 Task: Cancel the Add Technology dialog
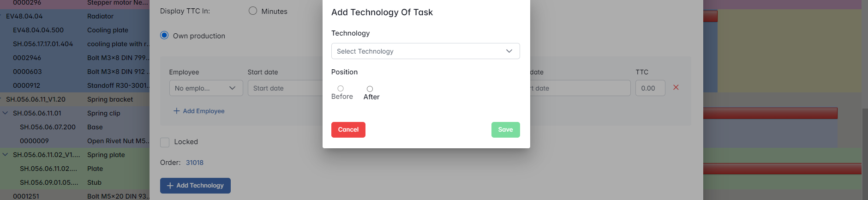pyautogui.click(x=348, y=130)
